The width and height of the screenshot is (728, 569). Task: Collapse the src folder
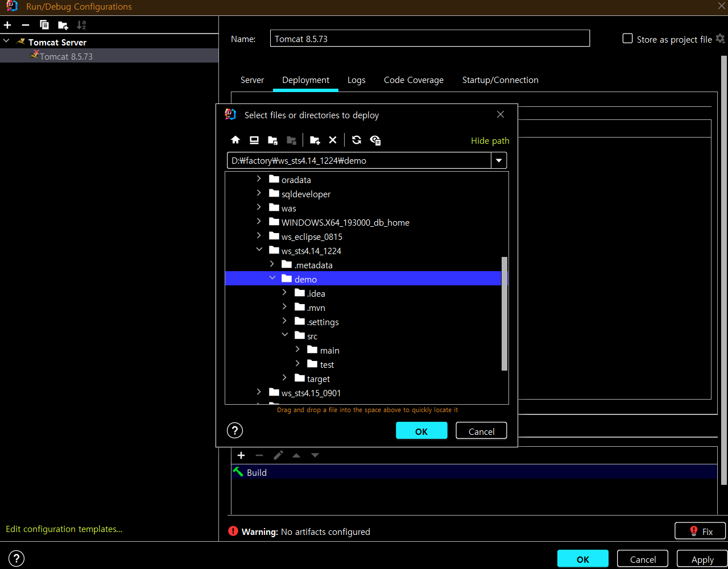285,335
